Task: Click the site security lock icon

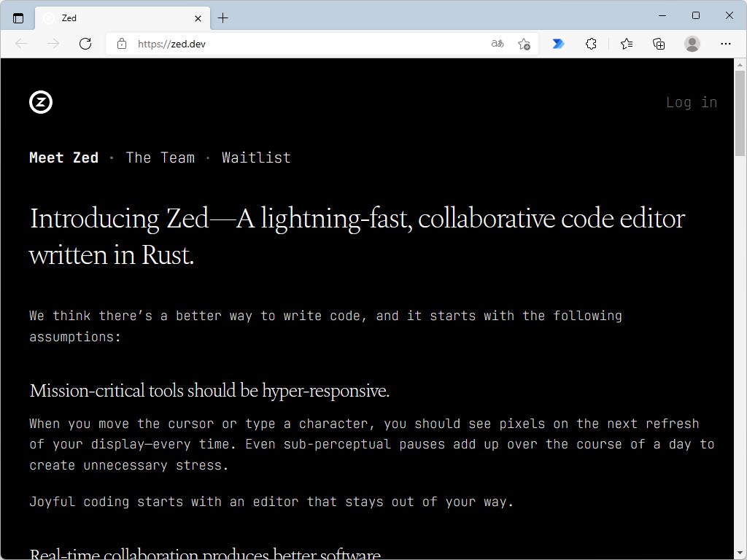Action: [121, 44]
